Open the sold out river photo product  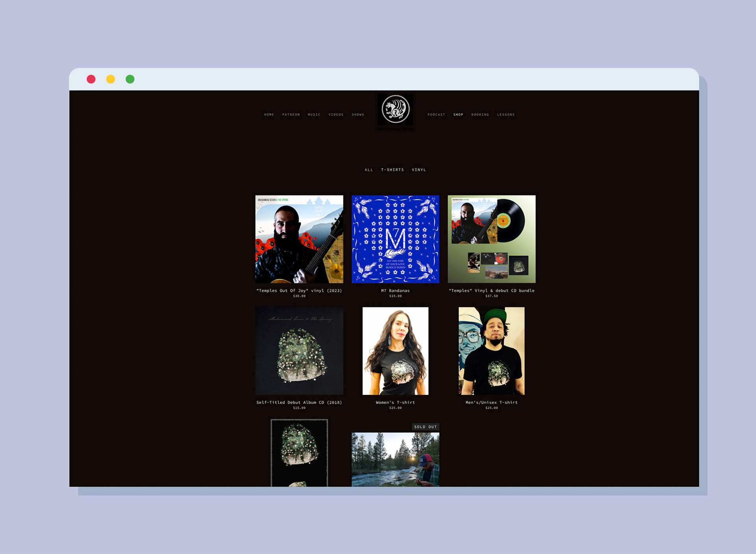[395, 459]
